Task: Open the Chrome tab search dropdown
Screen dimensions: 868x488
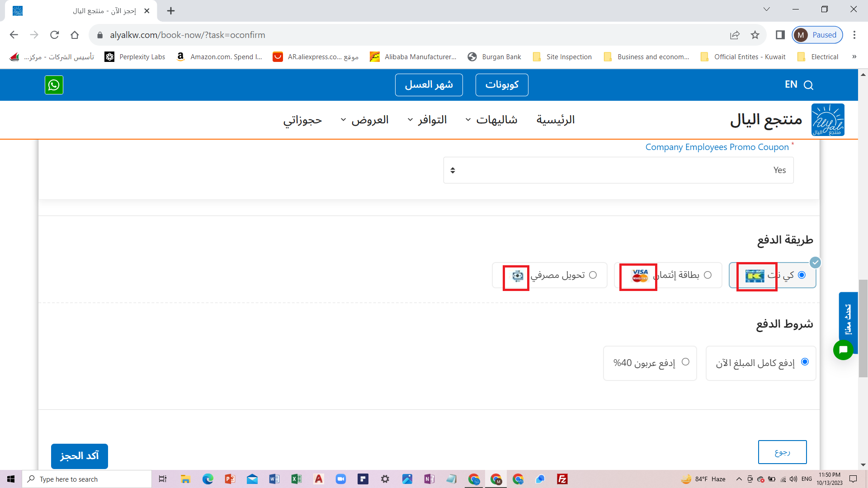Action: 766,9
